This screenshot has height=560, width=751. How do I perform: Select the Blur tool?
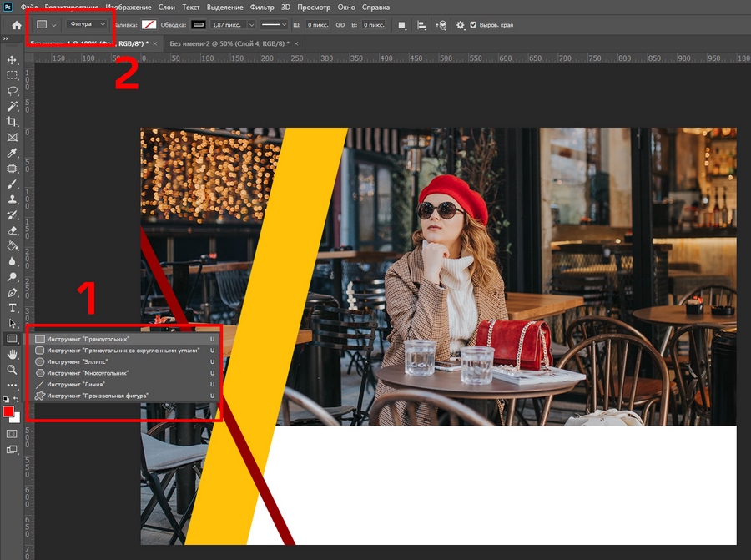pyautogui.click(x=12, y=261)
